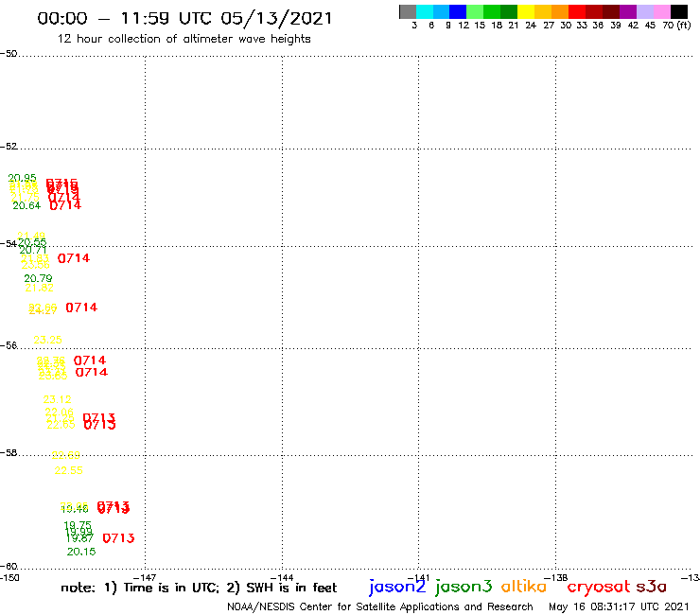Click the red 0714 label beside 20.64

click(65, 205)
